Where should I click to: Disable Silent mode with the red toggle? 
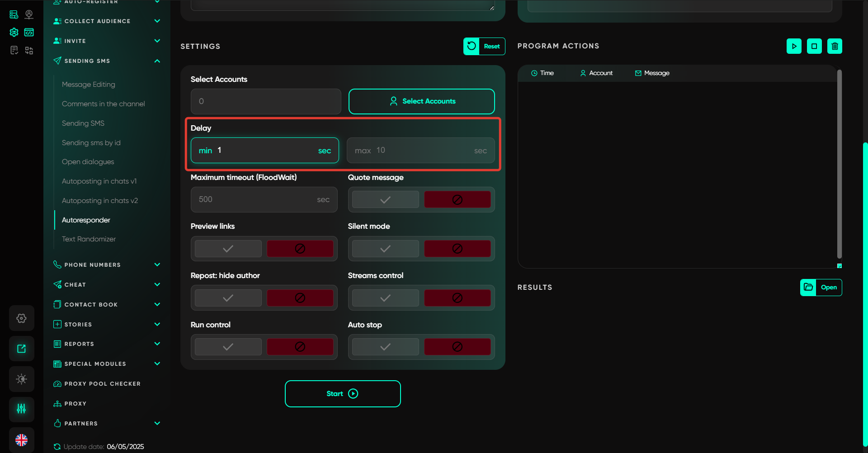point(457,249)
